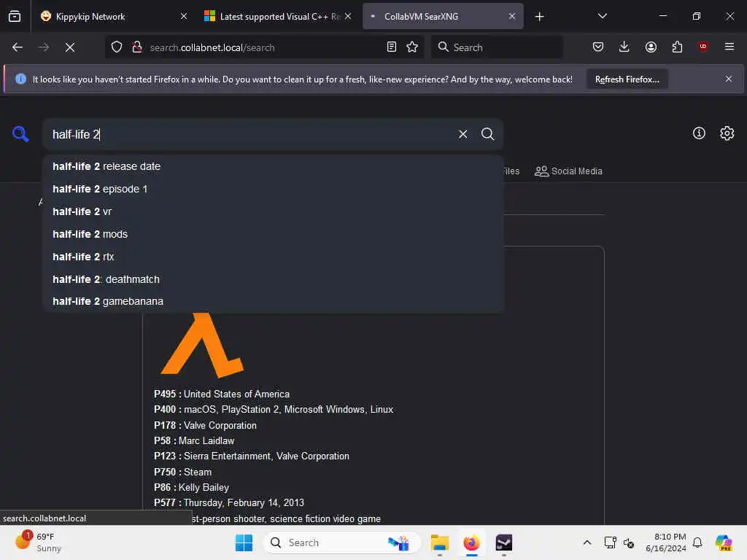This screenshot has height=560, width=747.
Task: Open a new browser tab
Action: [539, 17]
